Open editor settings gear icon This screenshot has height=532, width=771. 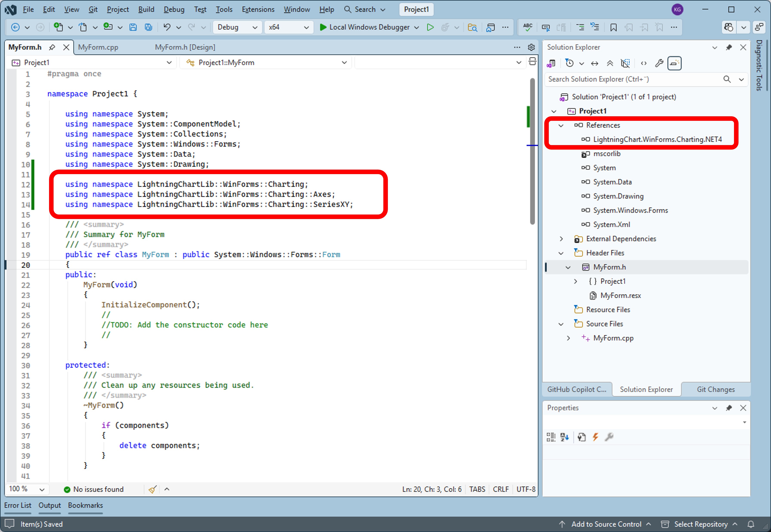pyautogui.click(x=531, y=47)
